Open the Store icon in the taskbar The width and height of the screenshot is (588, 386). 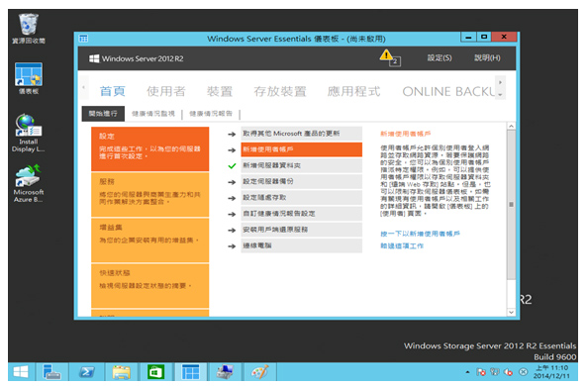coord(155,372)
